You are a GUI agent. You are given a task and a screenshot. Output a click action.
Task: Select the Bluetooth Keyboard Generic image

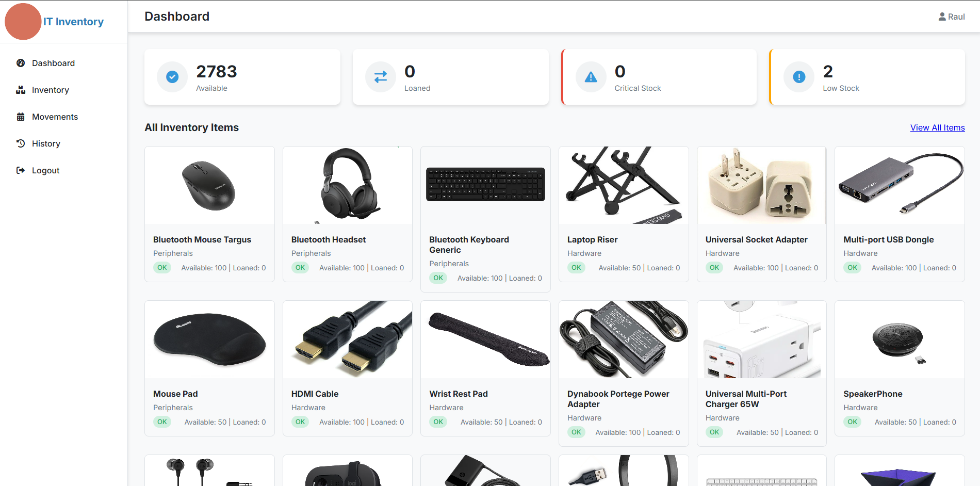pyautogui.click(x=485, y=185)
